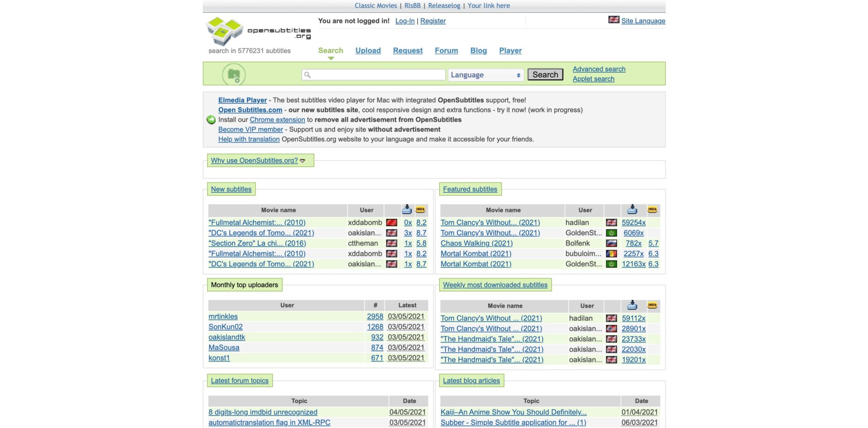The image size is (868, 428).
Task: Focus the subtitle search text field
Action: click(x=377, y=75)
